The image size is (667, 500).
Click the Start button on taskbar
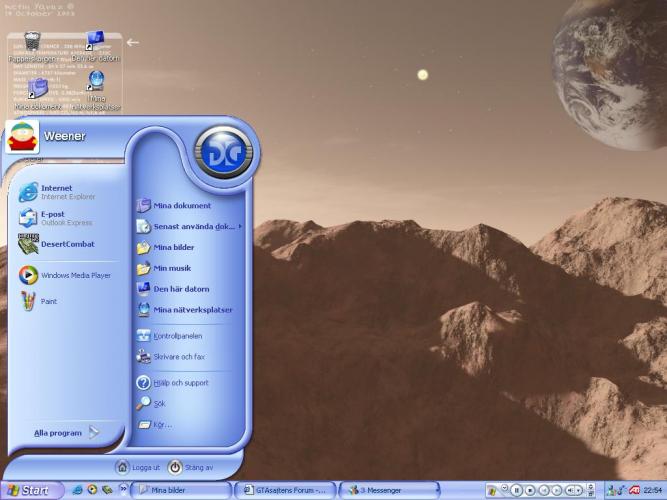[x=28, y=490]
